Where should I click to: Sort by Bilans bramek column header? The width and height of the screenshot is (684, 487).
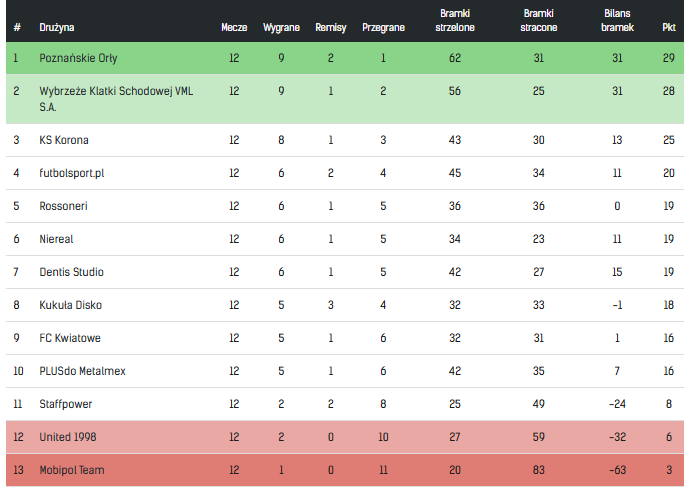[617, 21]
